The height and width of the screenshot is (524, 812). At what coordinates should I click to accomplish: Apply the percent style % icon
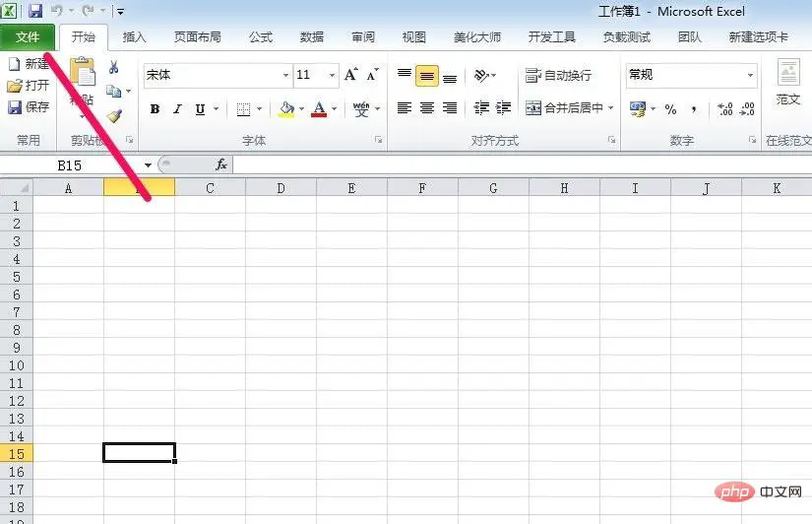(x=670, y=109)
